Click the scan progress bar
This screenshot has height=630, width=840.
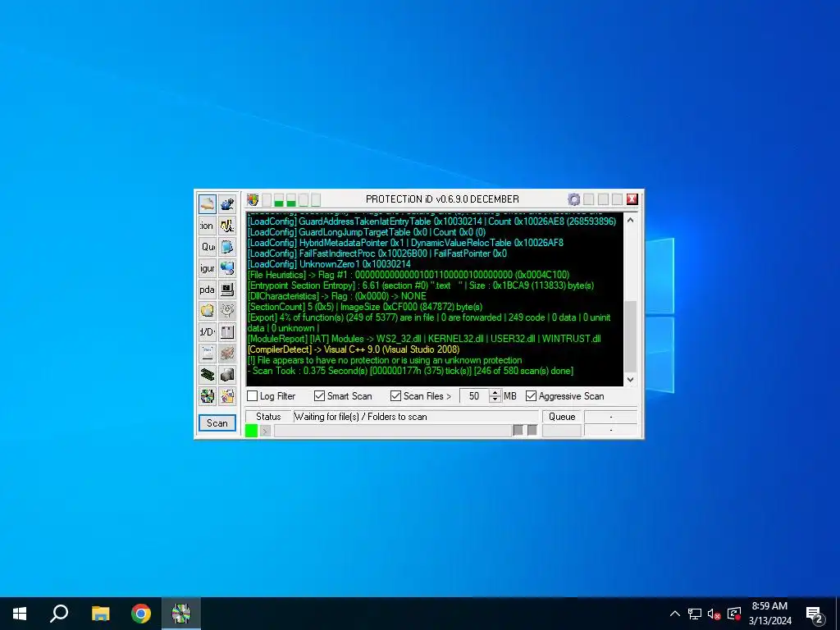(393, 431)
